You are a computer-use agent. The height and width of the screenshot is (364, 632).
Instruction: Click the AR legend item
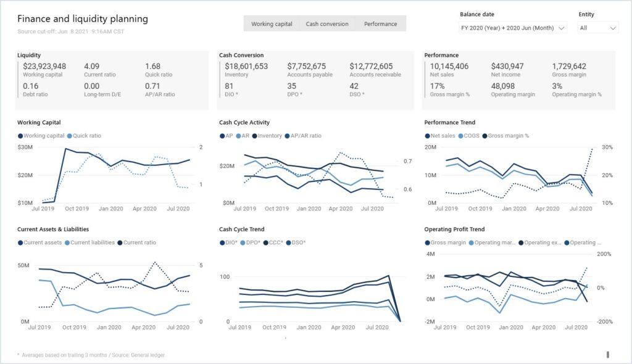point(243,136)
